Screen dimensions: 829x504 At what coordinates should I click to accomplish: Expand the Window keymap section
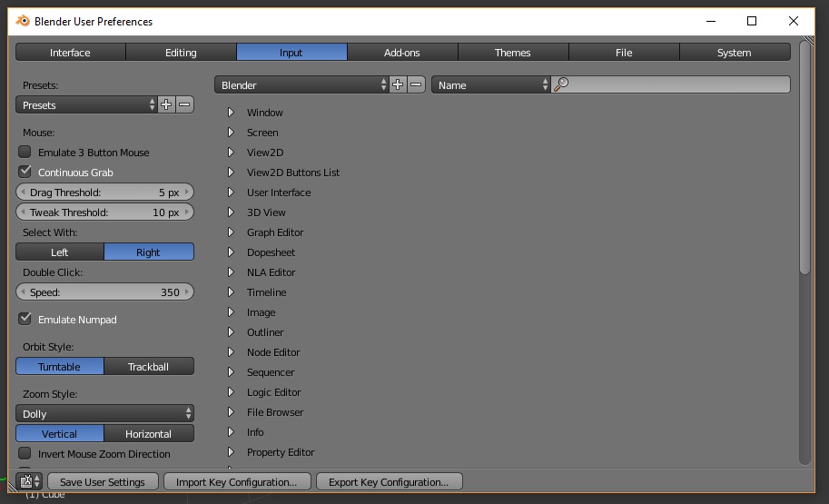pos(231,112)
